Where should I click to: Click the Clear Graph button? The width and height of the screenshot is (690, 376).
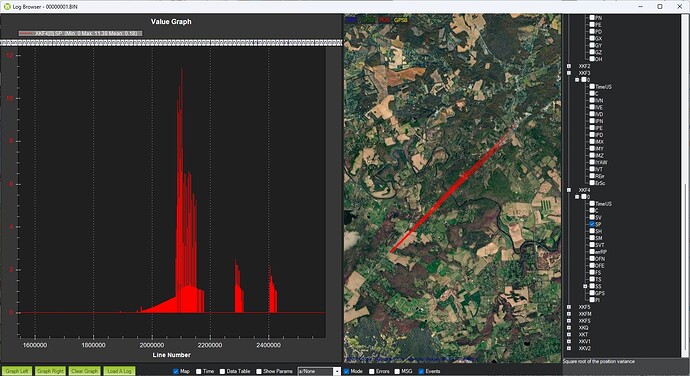coord(84,371)
